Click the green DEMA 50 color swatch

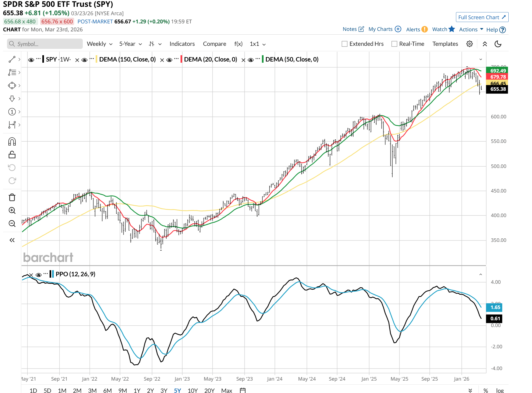point(263,59)
